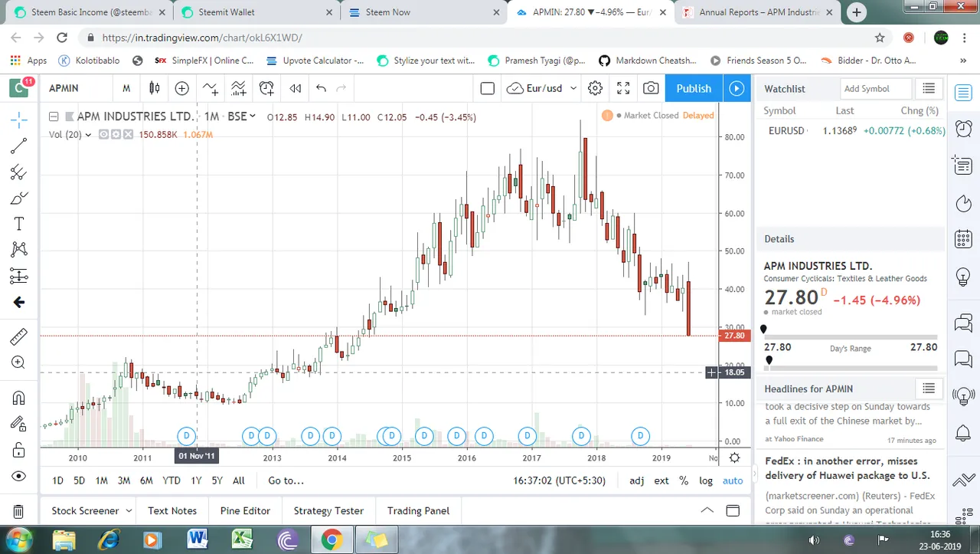Toggle log scale

[x=706, y=480]
